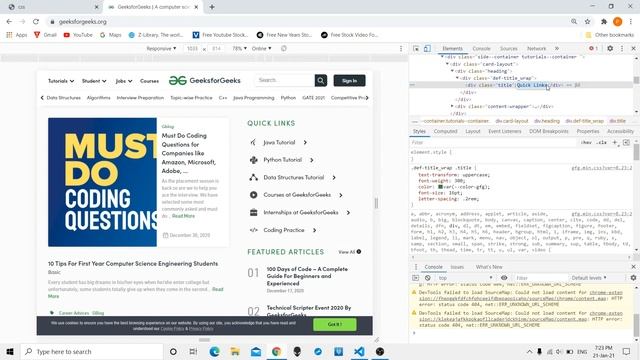Screen dimensions: 640x360
Task: Open the Responsive device dropdown
Action: (x=161, y=48)
